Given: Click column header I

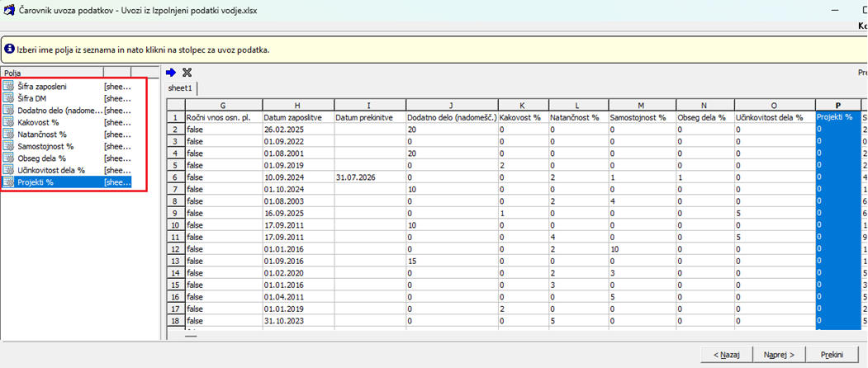Looking at the screenshot, I should coord(370,105).
